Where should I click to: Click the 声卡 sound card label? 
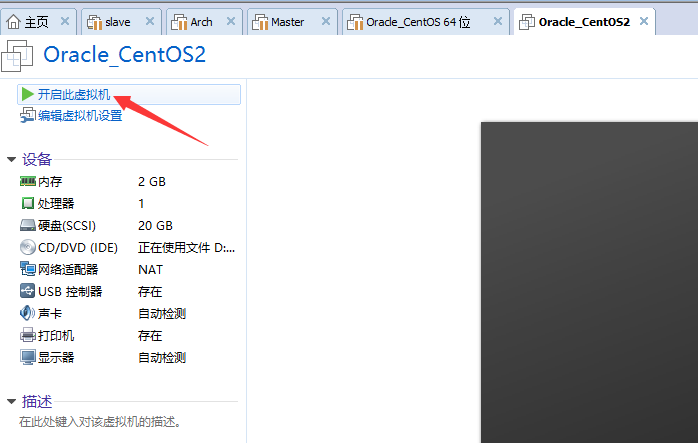pos(50,313)
